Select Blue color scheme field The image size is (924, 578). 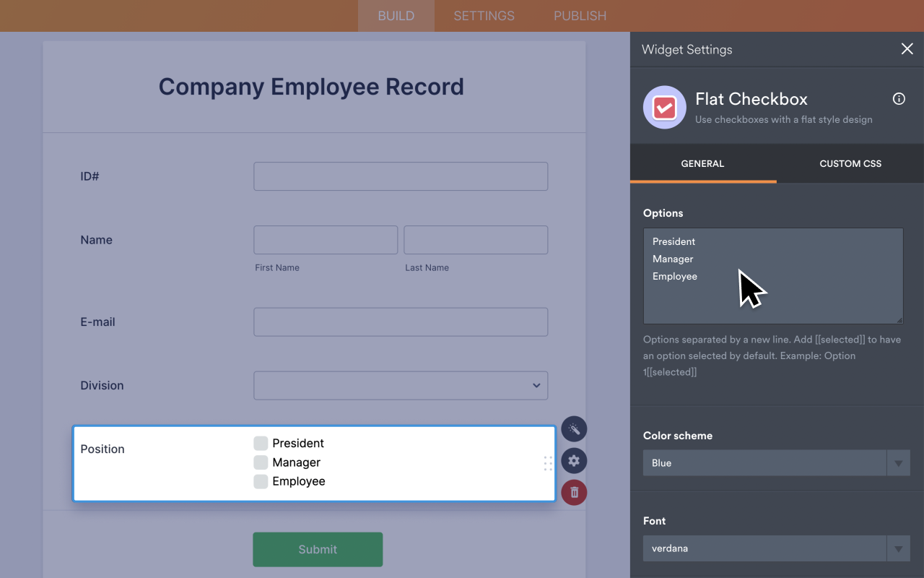tap(765, 462)
